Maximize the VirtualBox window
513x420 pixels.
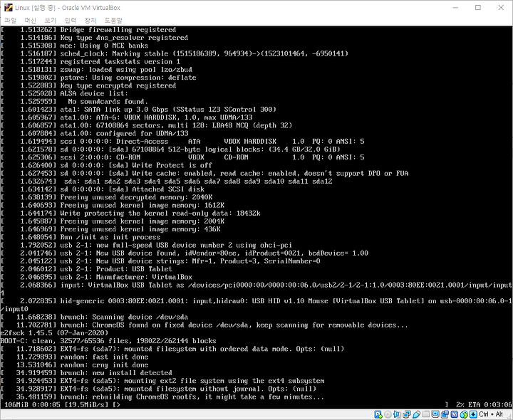[478, 8]
